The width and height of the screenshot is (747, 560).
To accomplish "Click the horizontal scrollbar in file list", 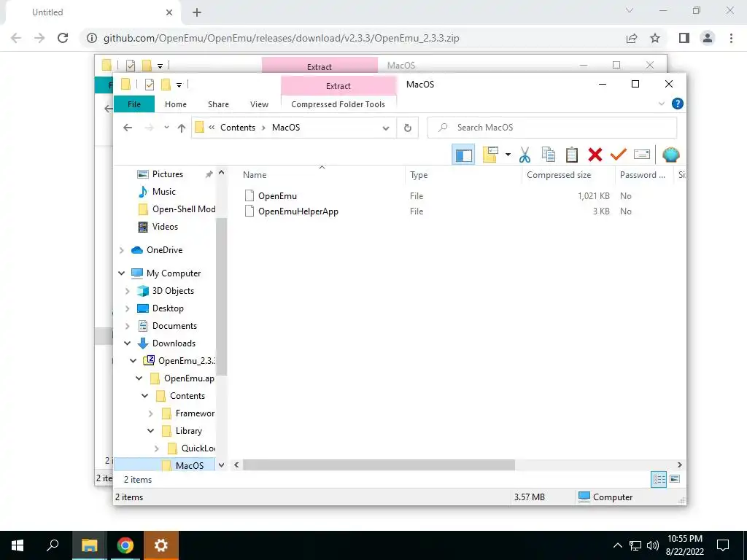I will click(379, 464).
